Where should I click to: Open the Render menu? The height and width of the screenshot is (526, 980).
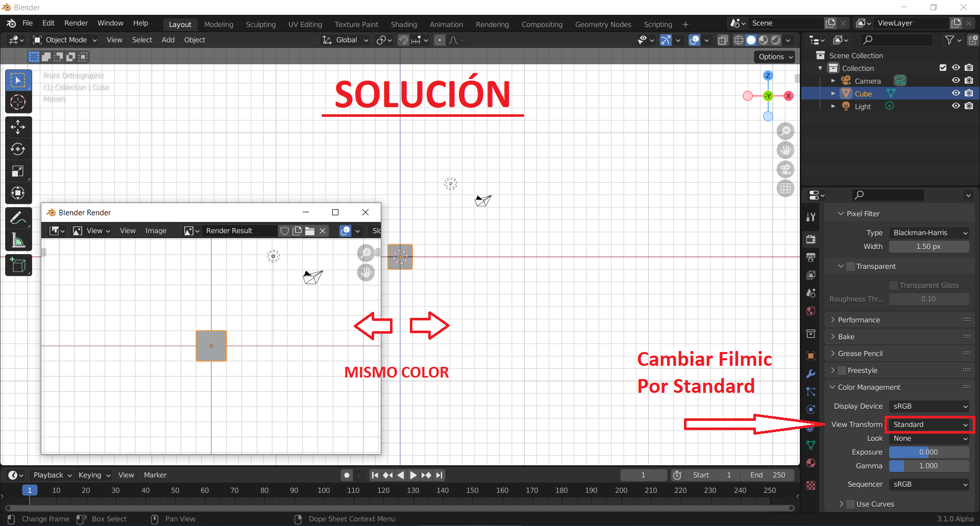tap(76, 23)
